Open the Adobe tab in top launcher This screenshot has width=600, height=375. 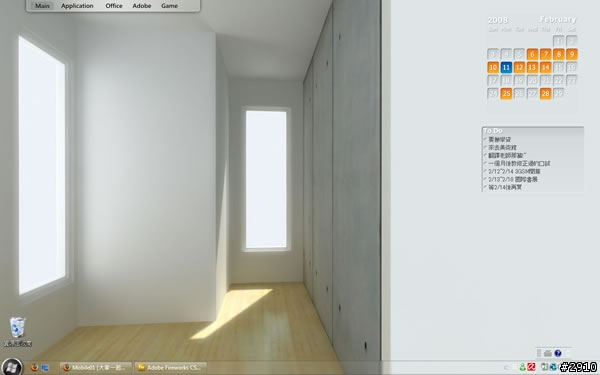click(x=142, y=6)
